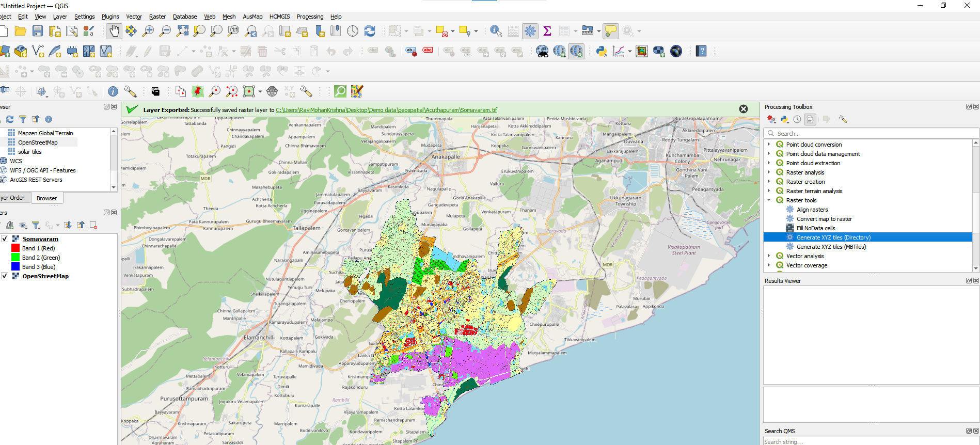Open the Raster menu

157,17
